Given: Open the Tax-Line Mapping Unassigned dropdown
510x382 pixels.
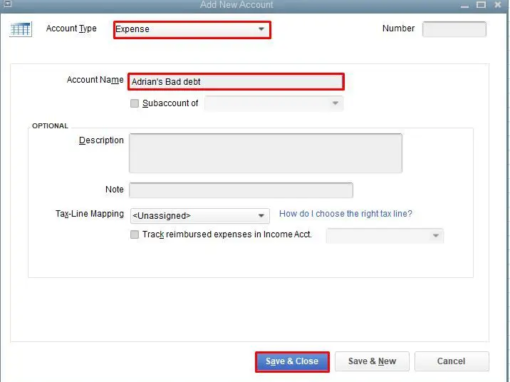Looking at the screenshot, I should pyautogui.click(x=200, y=216).
